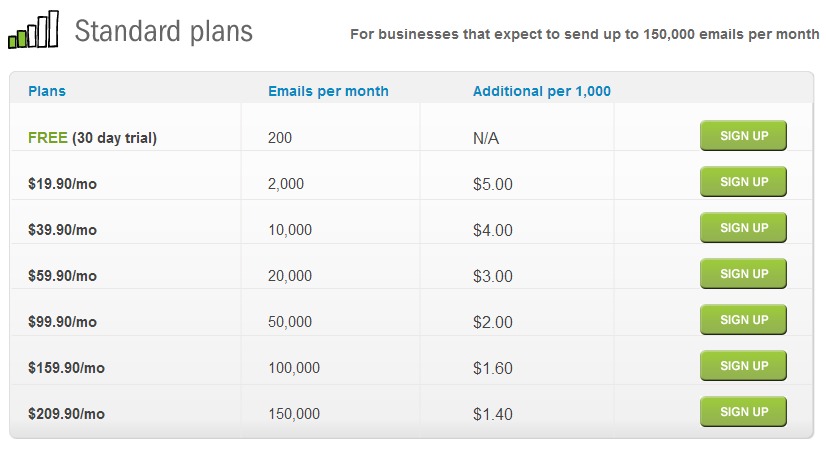This screenshot has width=826, height=449.
Task: Sign up for the $19.90/mo plan
Action: pos(743,182)
